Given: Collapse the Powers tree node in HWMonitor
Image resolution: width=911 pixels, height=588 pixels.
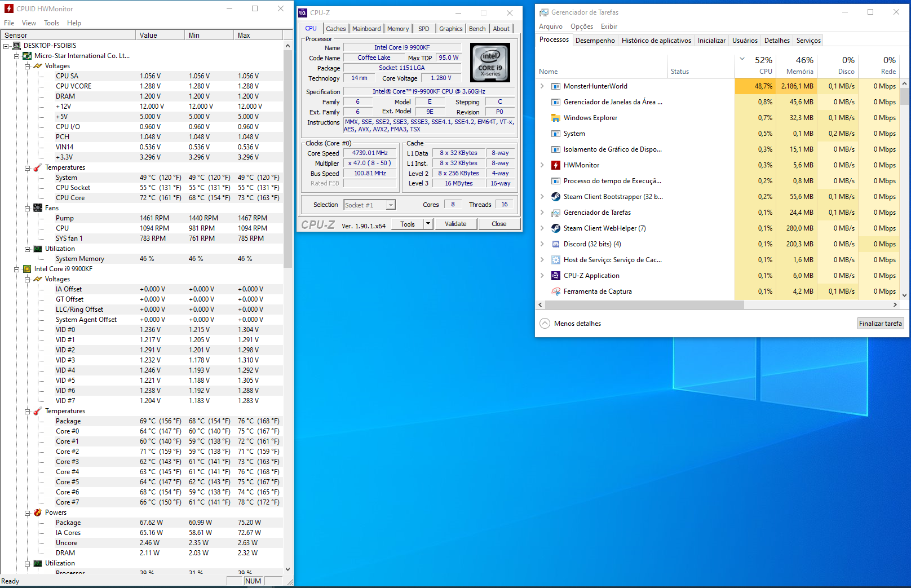Looking at the screenshot, I should pos(27,512).
